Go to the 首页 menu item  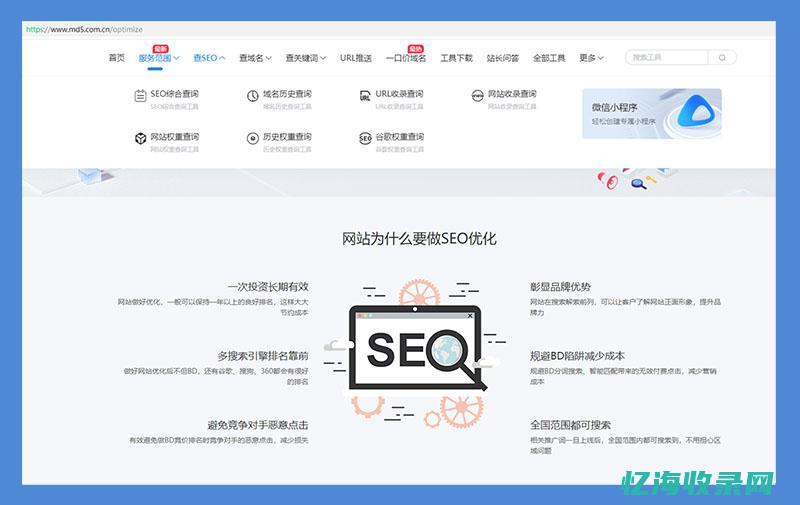tap(117, 58)
